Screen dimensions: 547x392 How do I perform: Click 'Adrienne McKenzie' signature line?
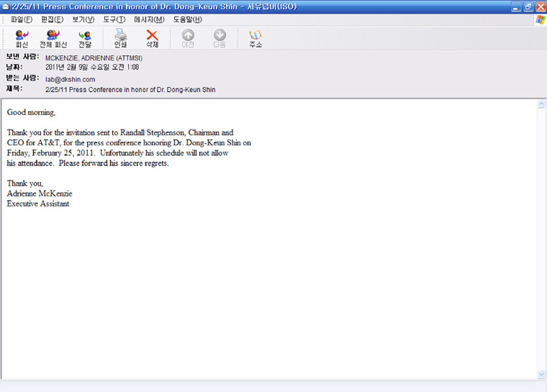(x=40, y=193)
